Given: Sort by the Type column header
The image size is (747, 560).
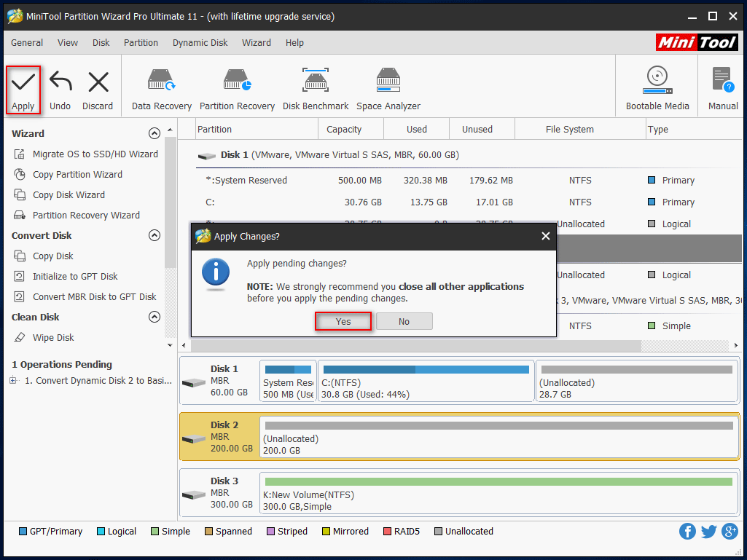Looking at the screenshot, I should 694,130.
